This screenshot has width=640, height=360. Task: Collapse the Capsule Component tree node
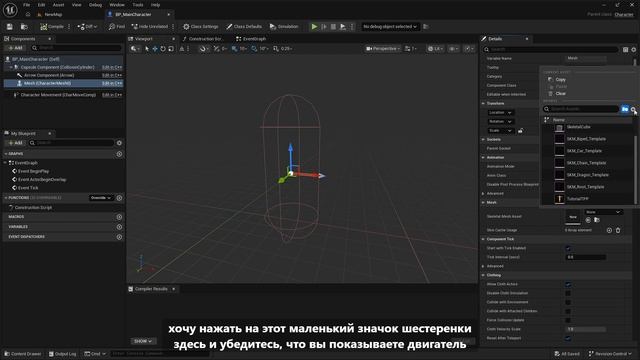11,67
